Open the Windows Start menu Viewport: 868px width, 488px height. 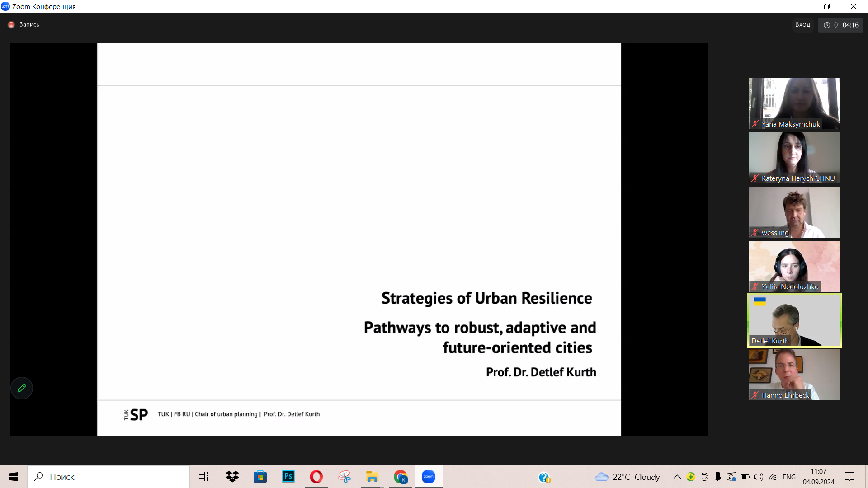[x=14, y=477]
